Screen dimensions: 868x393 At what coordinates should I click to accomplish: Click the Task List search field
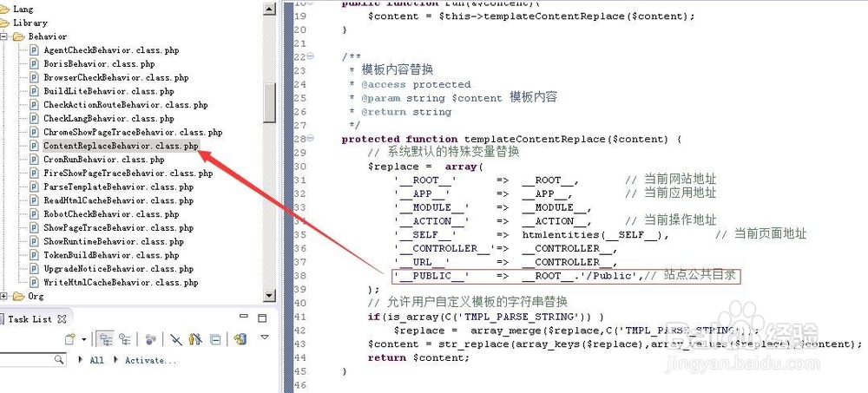(x=27, y=360)
